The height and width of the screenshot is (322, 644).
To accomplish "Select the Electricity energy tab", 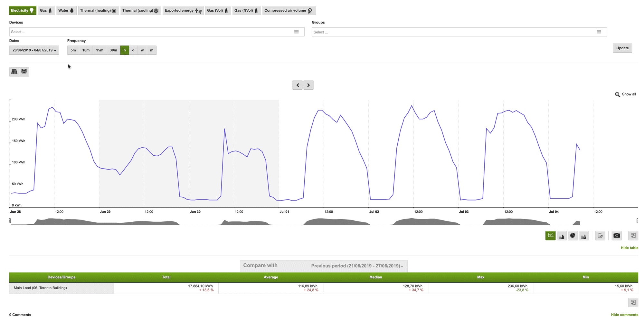I will click(x=23, y=11).
